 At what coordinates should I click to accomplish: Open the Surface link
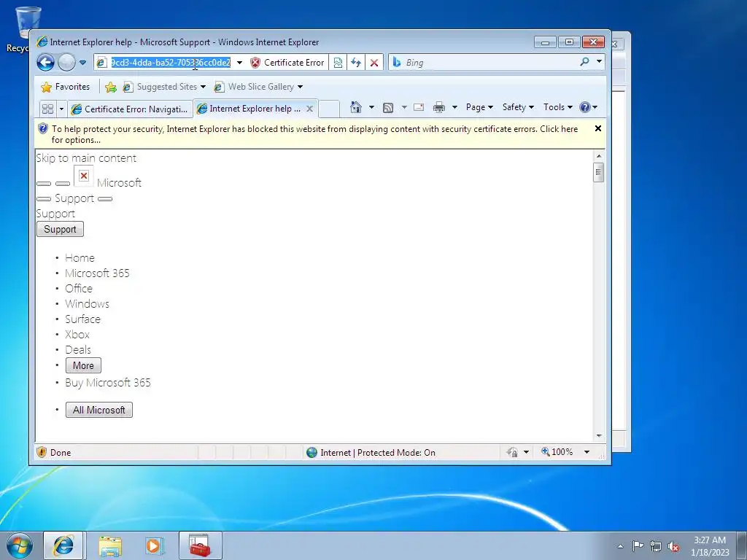point(83,319)
